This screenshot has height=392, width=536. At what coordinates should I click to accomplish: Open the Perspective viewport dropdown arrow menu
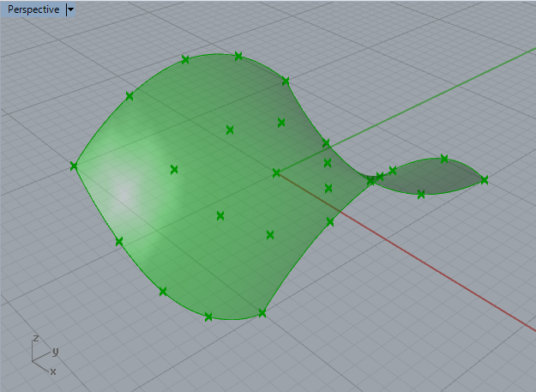pyautogui.click(x=70, y=9)
